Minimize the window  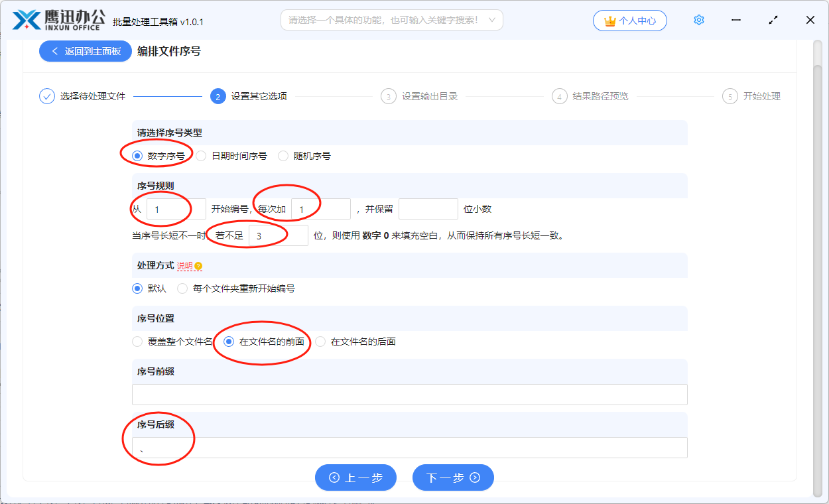coord(736,21)
